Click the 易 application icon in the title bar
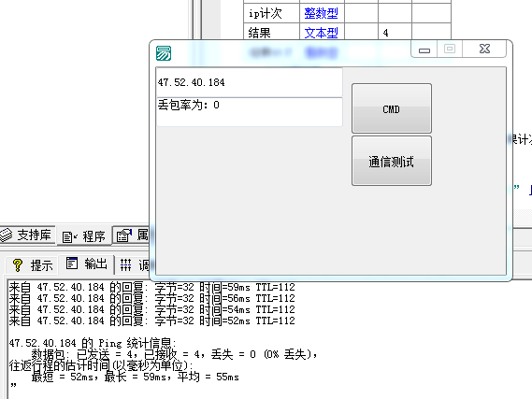Viewport: 532px width, 399px height. tap(164, 53)
